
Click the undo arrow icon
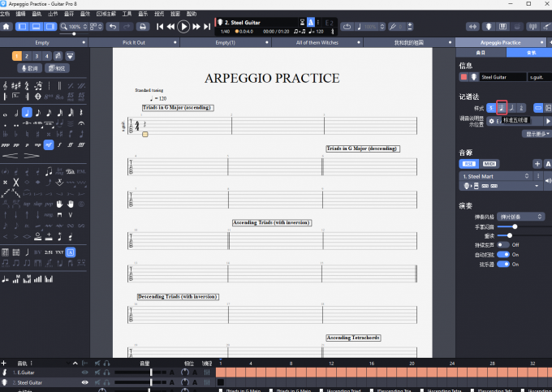(113, 27)
